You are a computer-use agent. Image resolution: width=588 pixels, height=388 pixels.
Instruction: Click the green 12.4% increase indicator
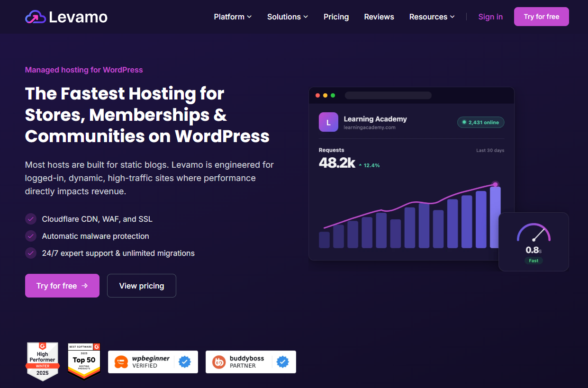[x=369, y=165]
